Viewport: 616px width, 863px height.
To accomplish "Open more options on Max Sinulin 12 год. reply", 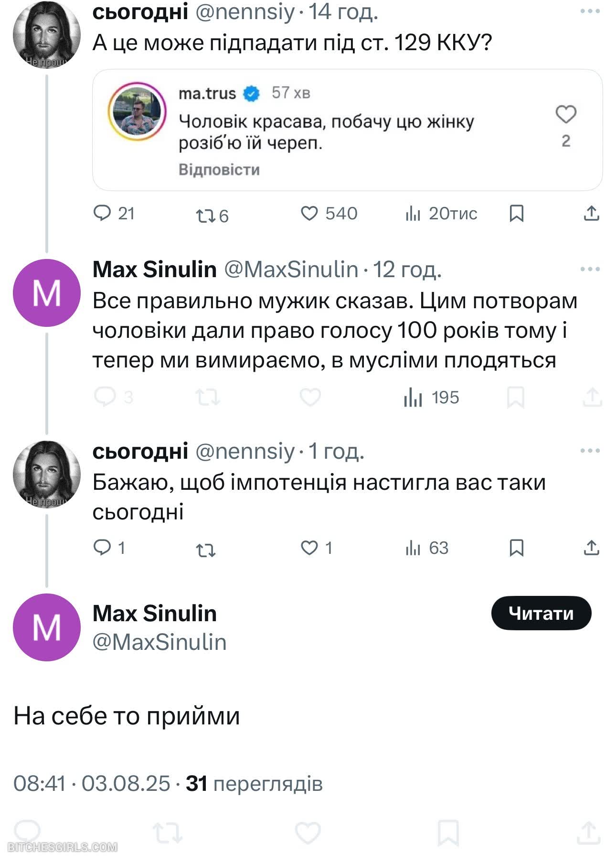I will (590, 270).
